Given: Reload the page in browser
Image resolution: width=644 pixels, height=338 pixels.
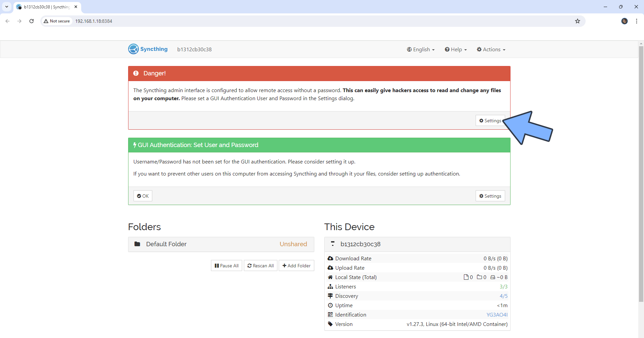Looking at the screenshot, I should pyautogui.click(x=32, y=21).
